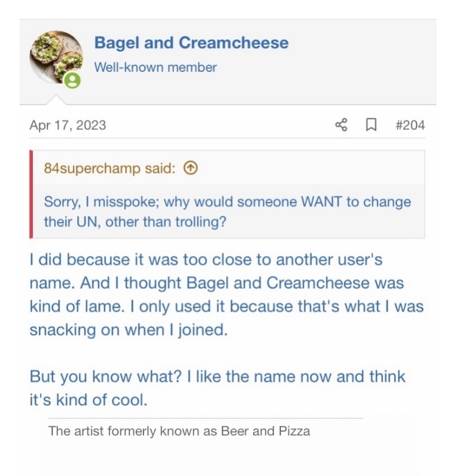
Task: Click the signature line about Beer and Pizza
Action: coord(179,432)
